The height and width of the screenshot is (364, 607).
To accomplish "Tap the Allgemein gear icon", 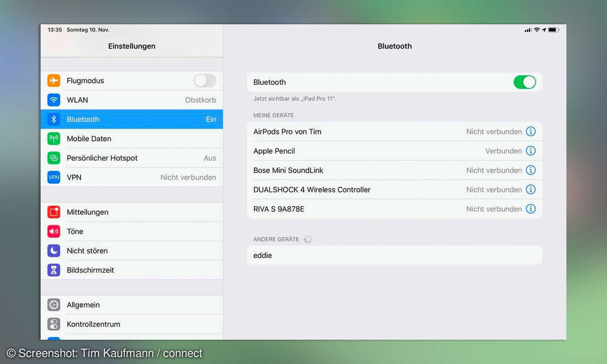I will tap(54, 305).
